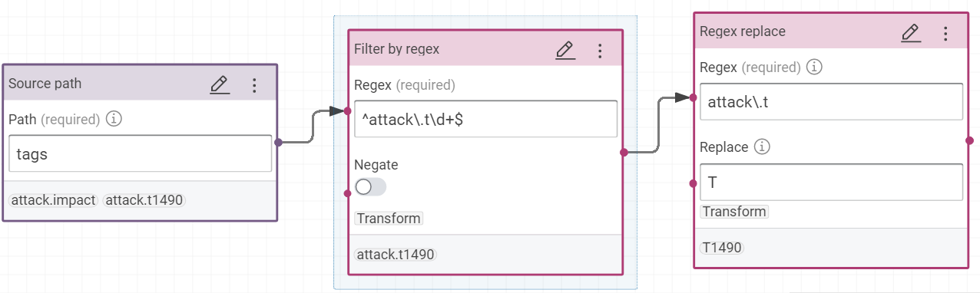Click the Replace input containing T

(831, 182)
